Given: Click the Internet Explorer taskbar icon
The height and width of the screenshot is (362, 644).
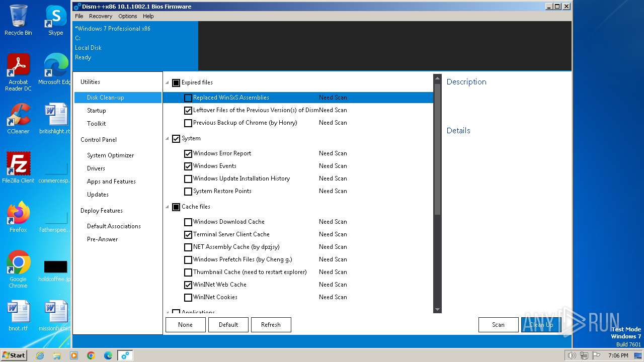Looking at the screenshot, I should coord(40,355).
